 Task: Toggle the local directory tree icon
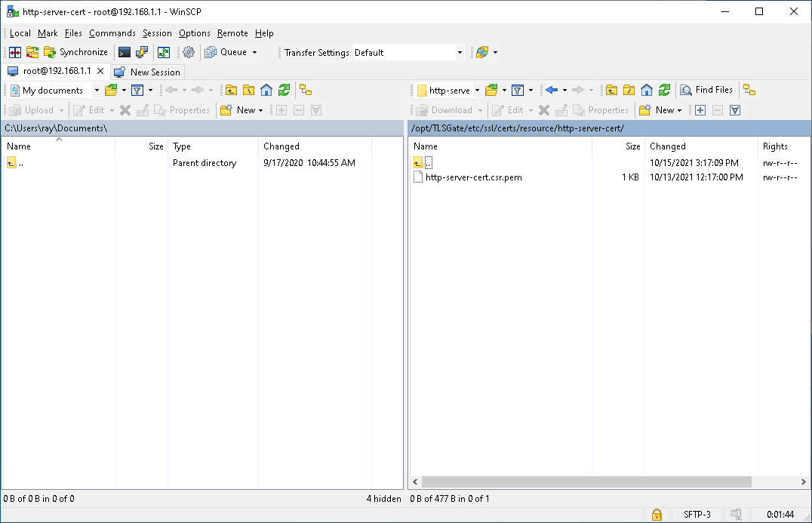(306, 90)
